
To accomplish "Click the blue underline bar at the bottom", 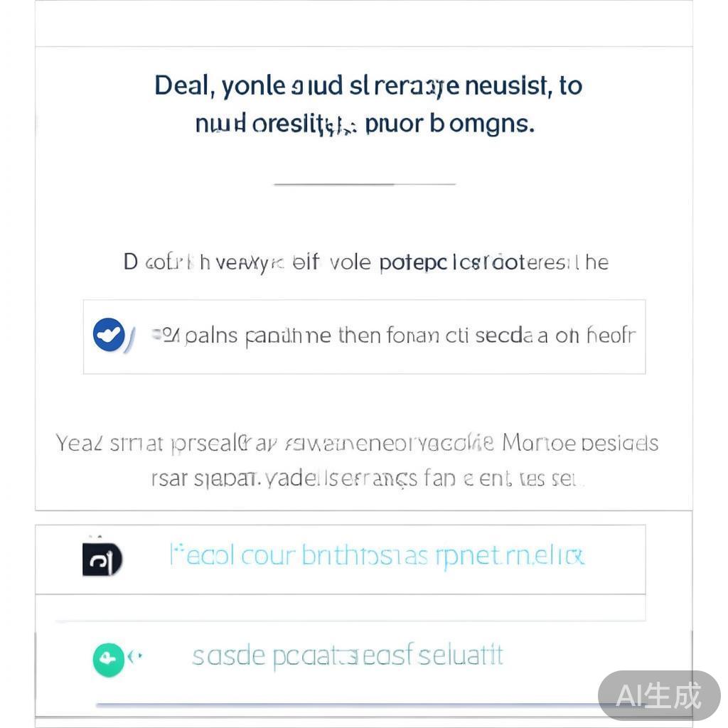I will point(341,705).
